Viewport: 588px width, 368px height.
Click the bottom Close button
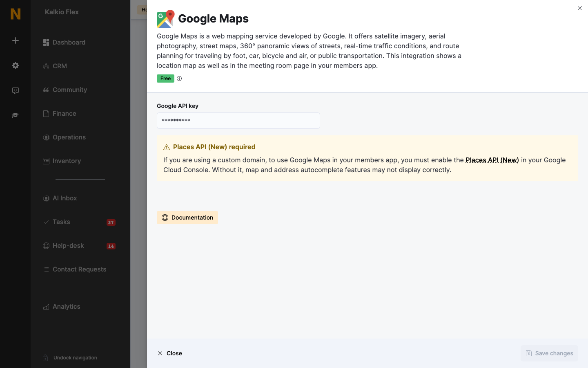(x=169, y=353)
